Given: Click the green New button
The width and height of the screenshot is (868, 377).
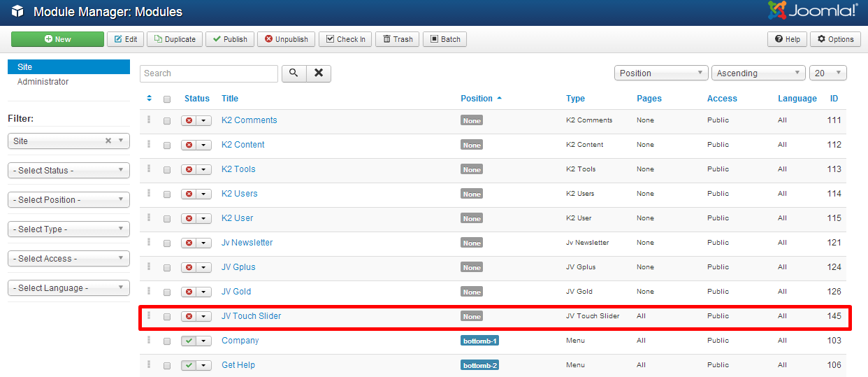Looking at the screenshot, I should pos(57,39).
